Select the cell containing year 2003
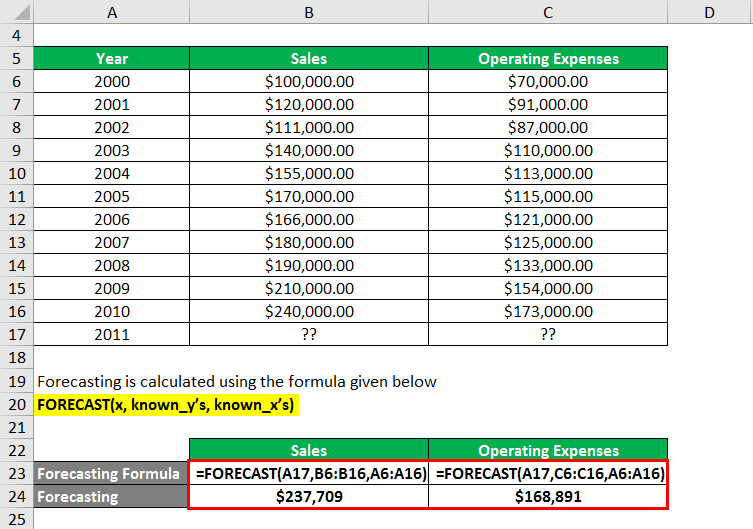Viewport: 753px width, 529px height. tap(111, 150)
